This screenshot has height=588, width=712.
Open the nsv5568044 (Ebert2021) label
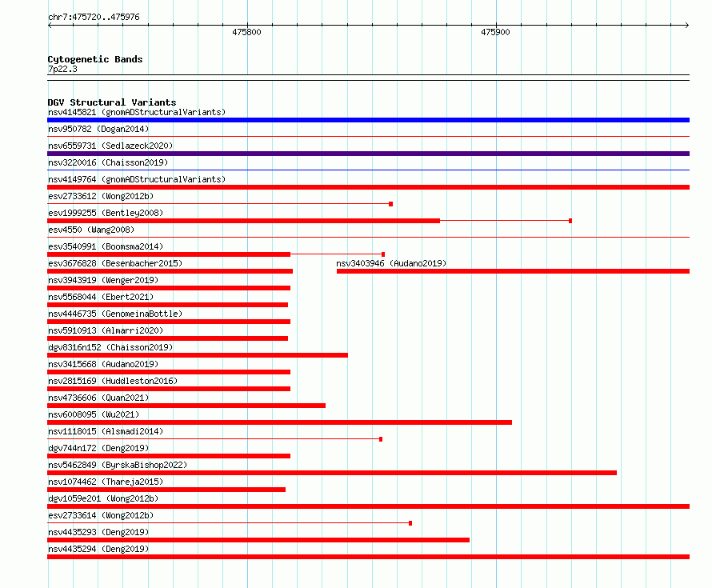(101, 297)
